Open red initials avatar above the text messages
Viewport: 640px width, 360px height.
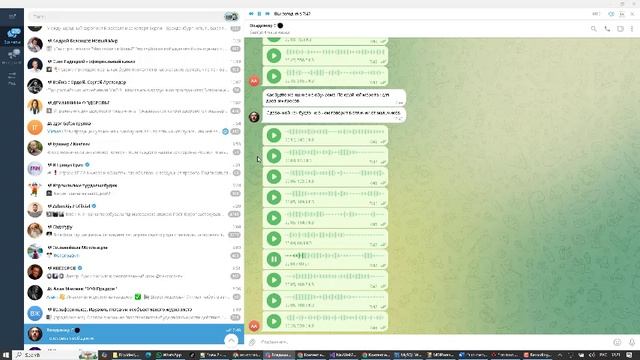coord(254,81)
